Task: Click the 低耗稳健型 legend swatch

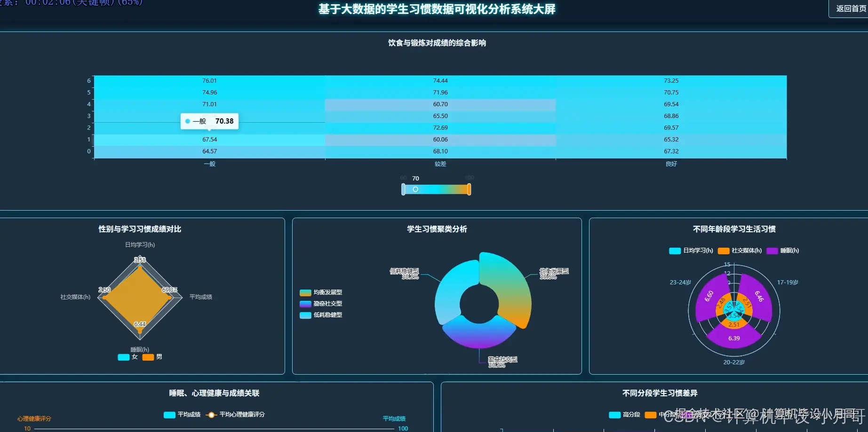Action: click(304, 315)
